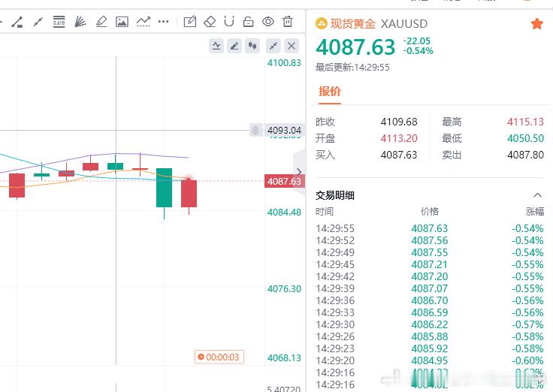Change chart type via candlestick icon
The image size is (553, 392).
click(x=252, y=46)
